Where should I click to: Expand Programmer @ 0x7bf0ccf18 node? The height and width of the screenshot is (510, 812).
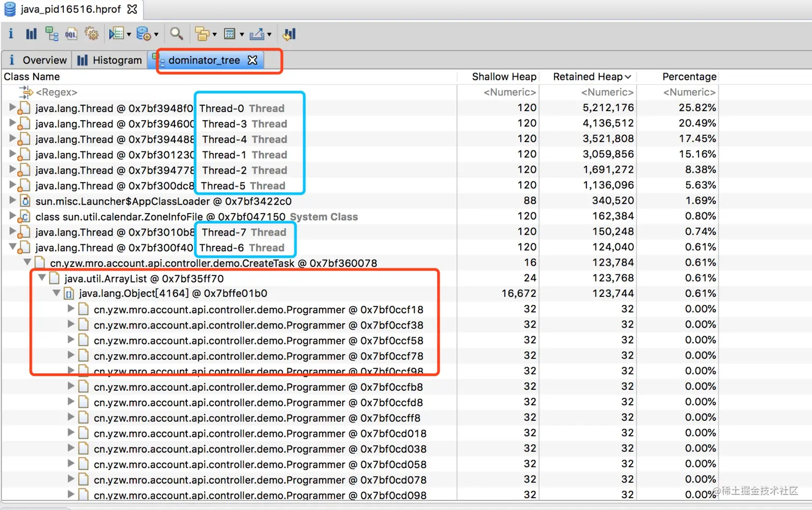[x=70, y=309]
